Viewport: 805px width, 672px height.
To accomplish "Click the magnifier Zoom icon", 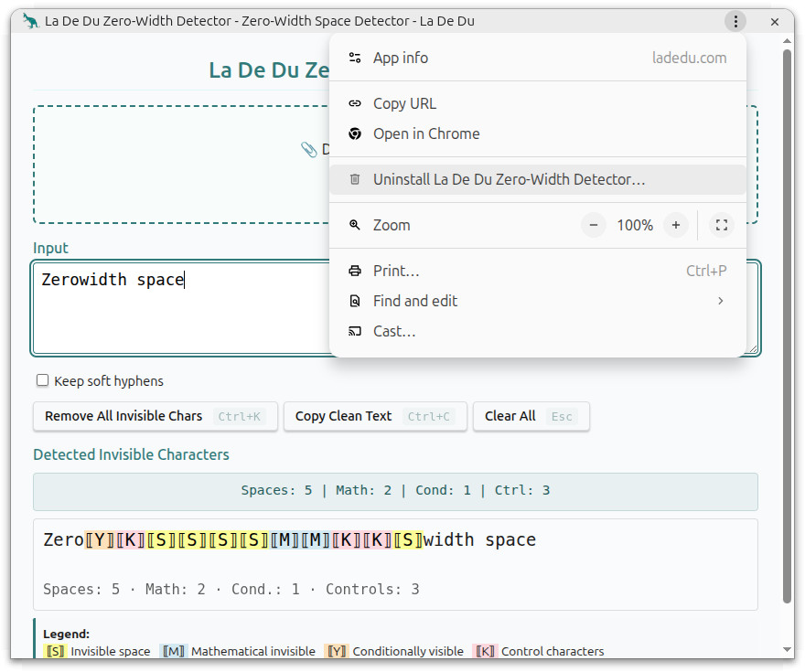I will click(355, 225).
